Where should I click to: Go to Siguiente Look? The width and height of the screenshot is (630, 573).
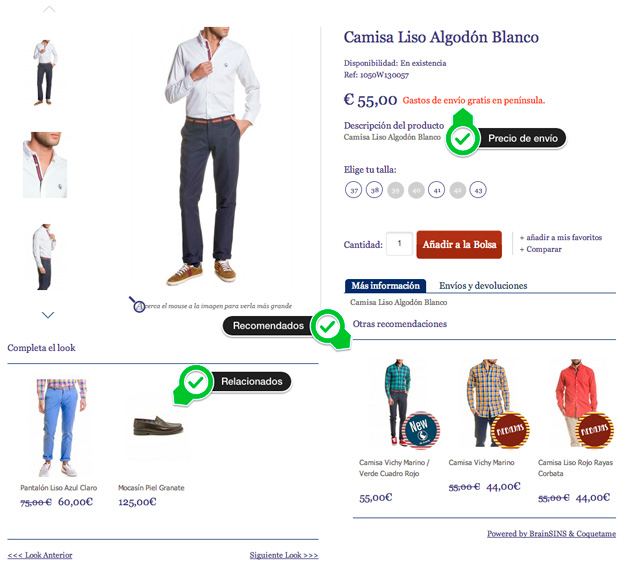(x=284, y=555)
